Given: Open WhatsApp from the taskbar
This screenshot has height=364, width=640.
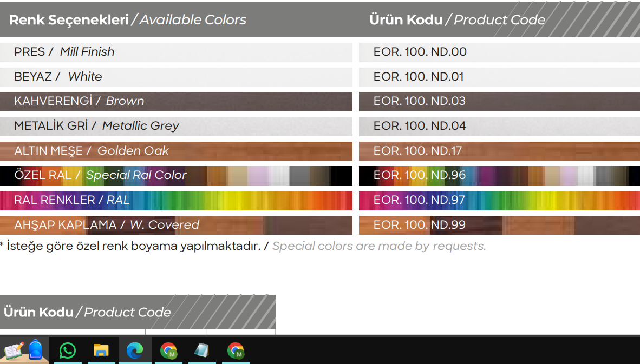Looking at the screenshot, I should tap(68, 350).
